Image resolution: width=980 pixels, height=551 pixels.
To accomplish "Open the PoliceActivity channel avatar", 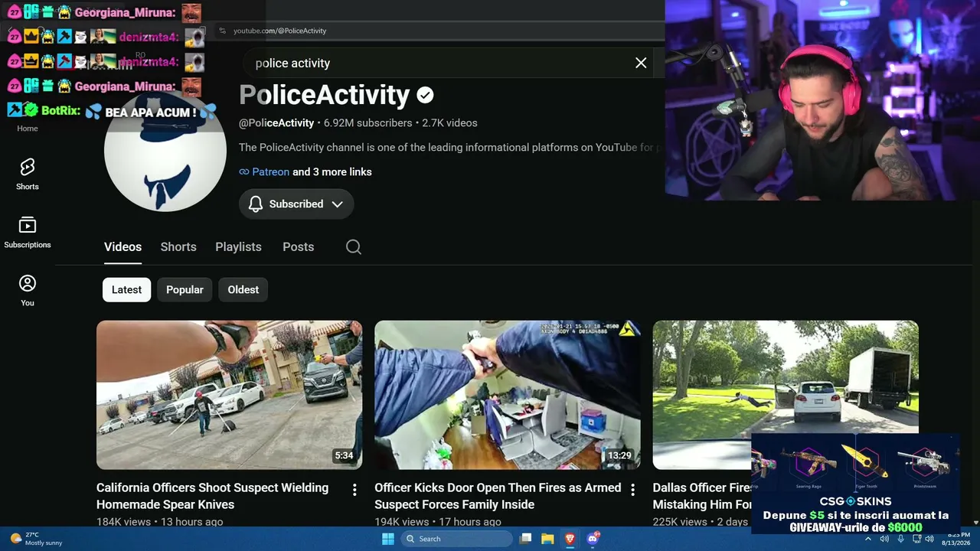I will 165,151.
